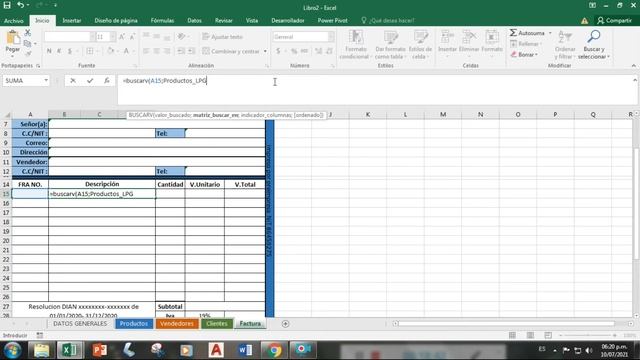Click Dar formato como tabla icon

tap(390, 38)
